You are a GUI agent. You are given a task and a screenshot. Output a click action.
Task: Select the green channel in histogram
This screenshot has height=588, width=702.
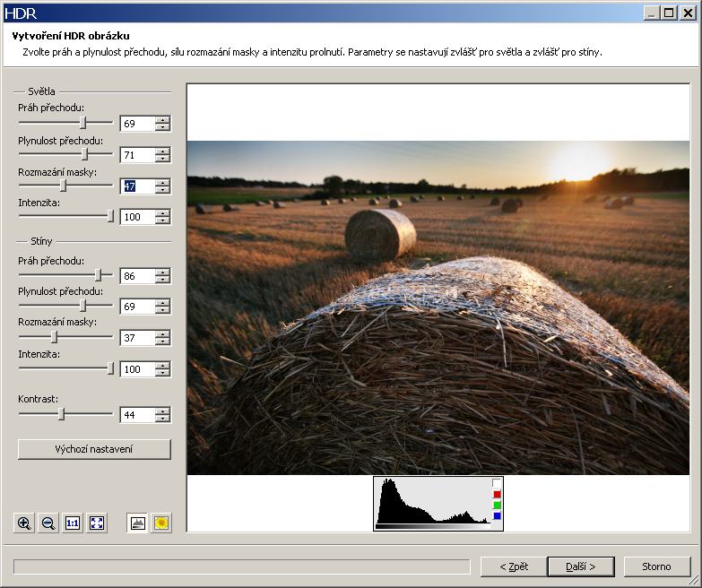(x=497, y=505)
